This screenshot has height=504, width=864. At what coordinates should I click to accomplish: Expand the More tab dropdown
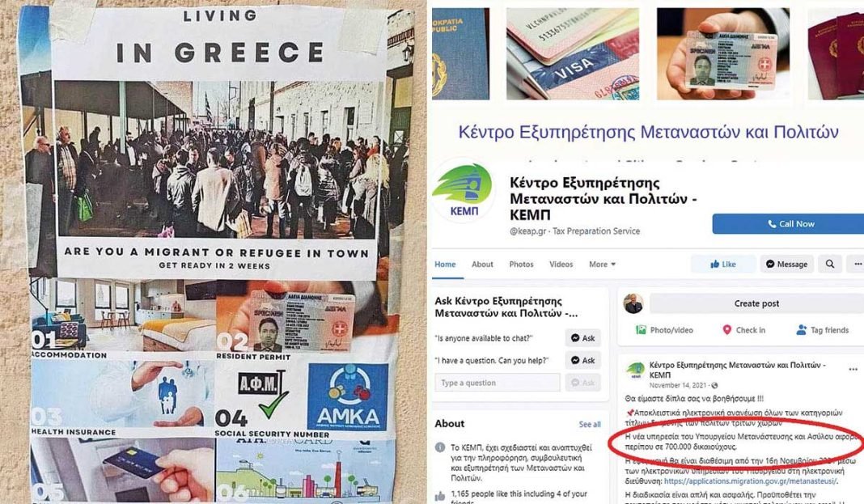click(x=602, y=265)
